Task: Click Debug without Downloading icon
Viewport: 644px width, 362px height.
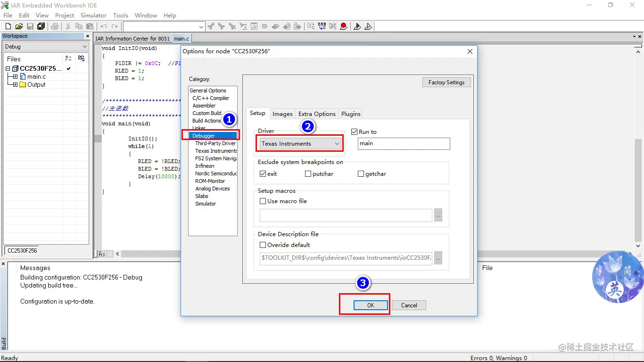Action: tap(368, 26)
